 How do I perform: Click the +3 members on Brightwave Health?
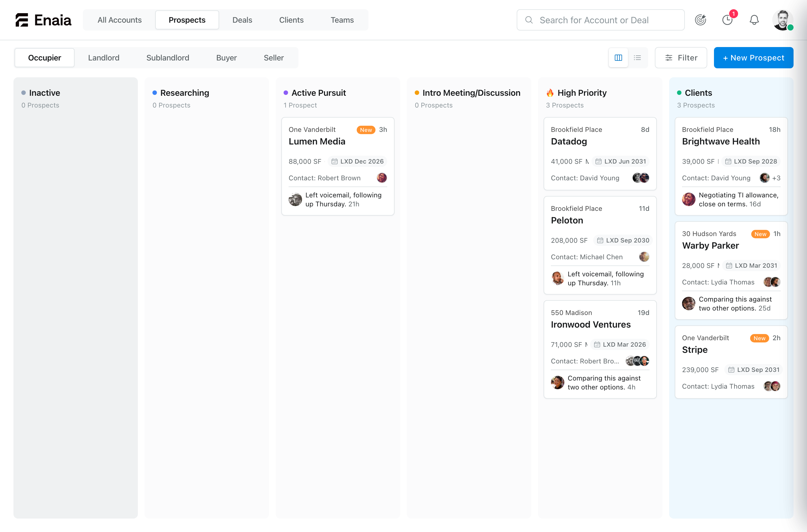point(776,178)
